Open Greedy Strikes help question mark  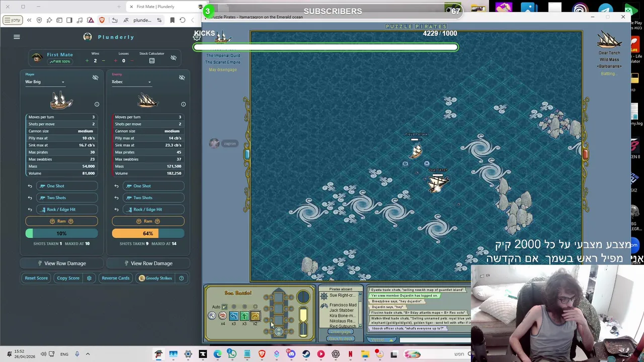click(181, 278)
